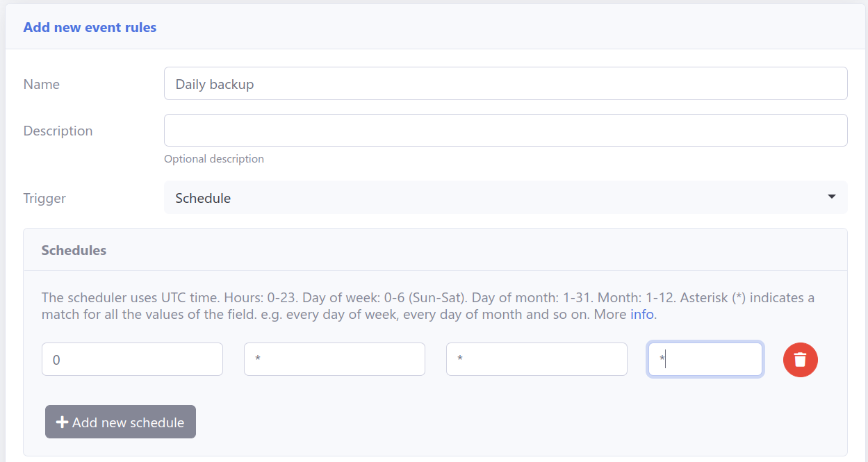The image size is (868, 462).
Task: Click the red trash icon to delete the schedule
Action: (x=800, y=360)
